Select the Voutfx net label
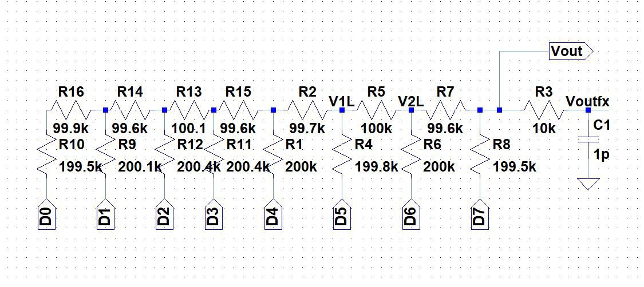Image resolution: width=644 pixels, height=287 pixels. (x=587, y=101)
